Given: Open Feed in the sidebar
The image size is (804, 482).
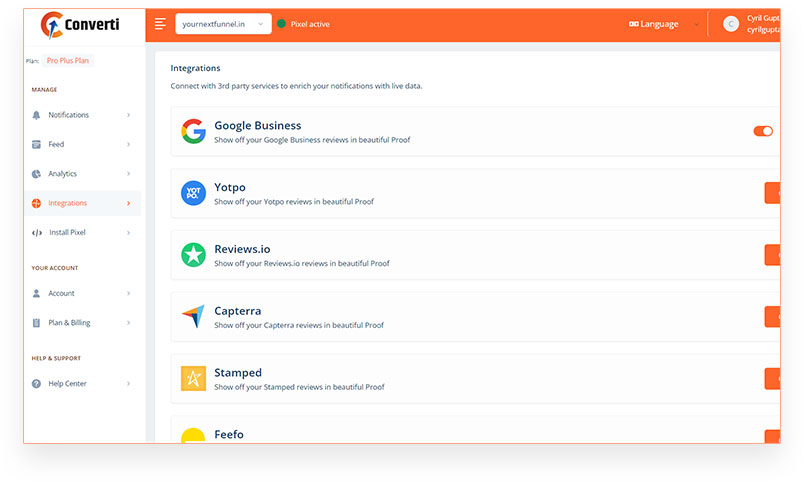Looking at the screenshot, I should (82, 144).
